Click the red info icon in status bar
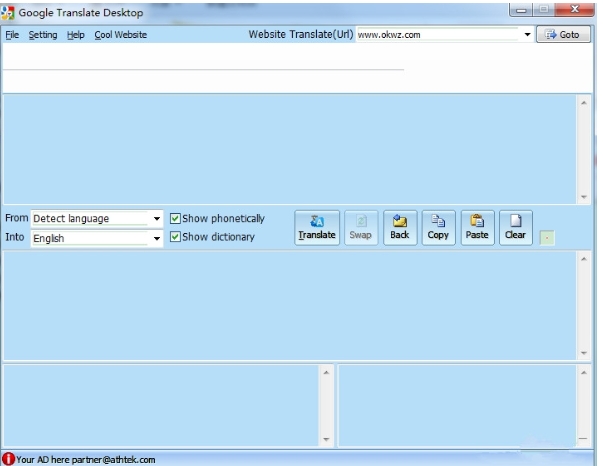 (8, 459)
